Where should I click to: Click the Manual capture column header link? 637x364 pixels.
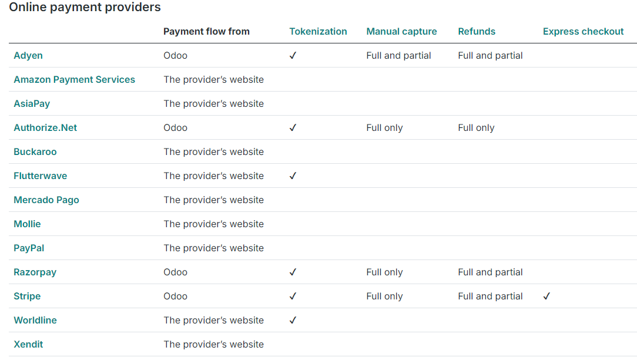pos(401,32)
